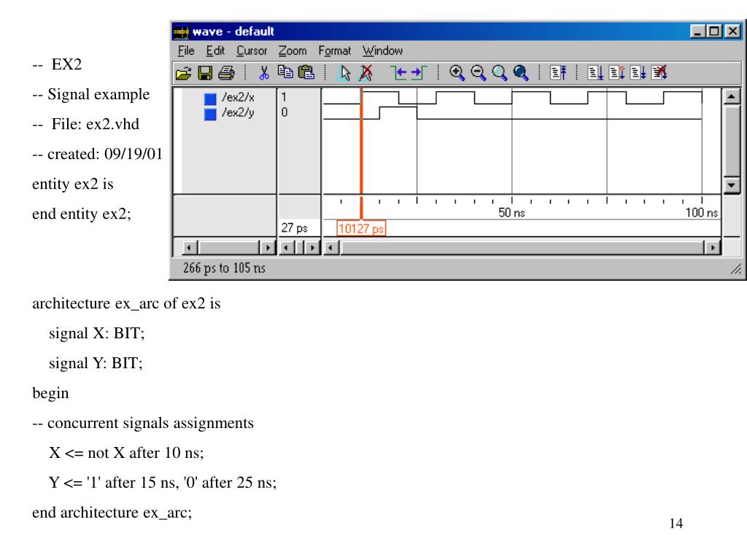Click the Add Cursor icon
Image resolution: width=747 pixels, height=560 pixels.
(x=343, y=73)
